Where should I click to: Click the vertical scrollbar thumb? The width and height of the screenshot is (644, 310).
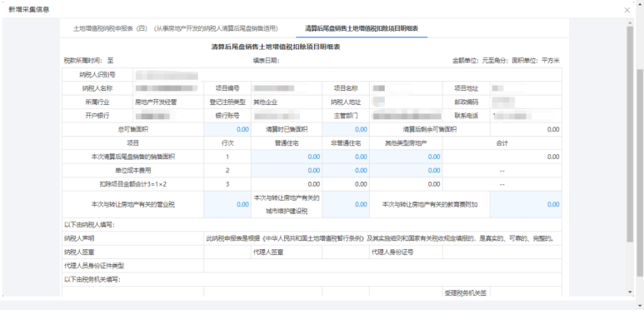pos(630,134)
